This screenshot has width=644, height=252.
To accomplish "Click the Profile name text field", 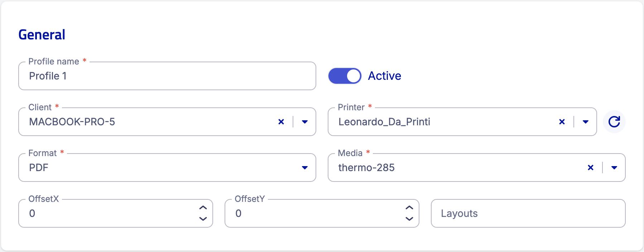I will (167, 76).
